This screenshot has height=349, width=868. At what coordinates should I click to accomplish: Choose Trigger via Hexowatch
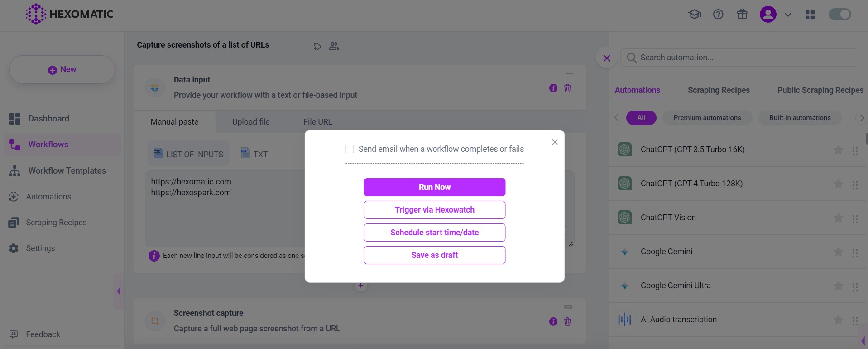(434, 209)
